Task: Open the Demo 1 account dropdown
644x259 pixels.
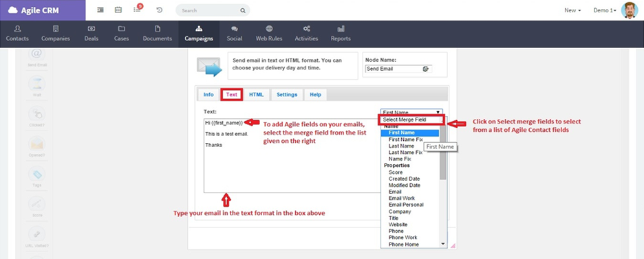Action: [605, 11]
